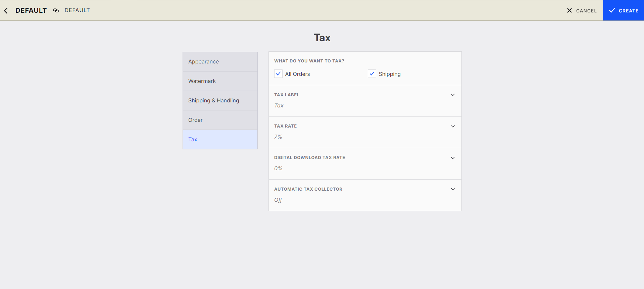Click the Off automatic collector value
The width and height of the screenshot is (644, 289).
(x=278, y=200)
